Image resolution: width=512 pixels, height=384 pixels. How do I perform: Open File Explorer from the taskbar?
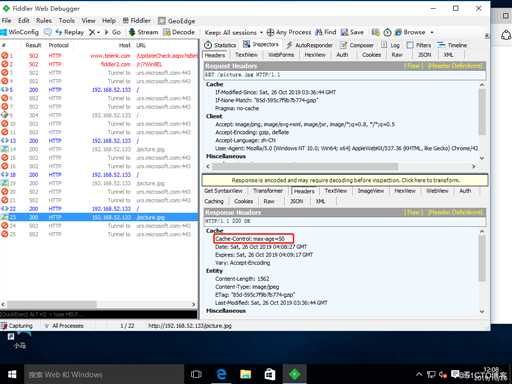click(x=245, y=374)
